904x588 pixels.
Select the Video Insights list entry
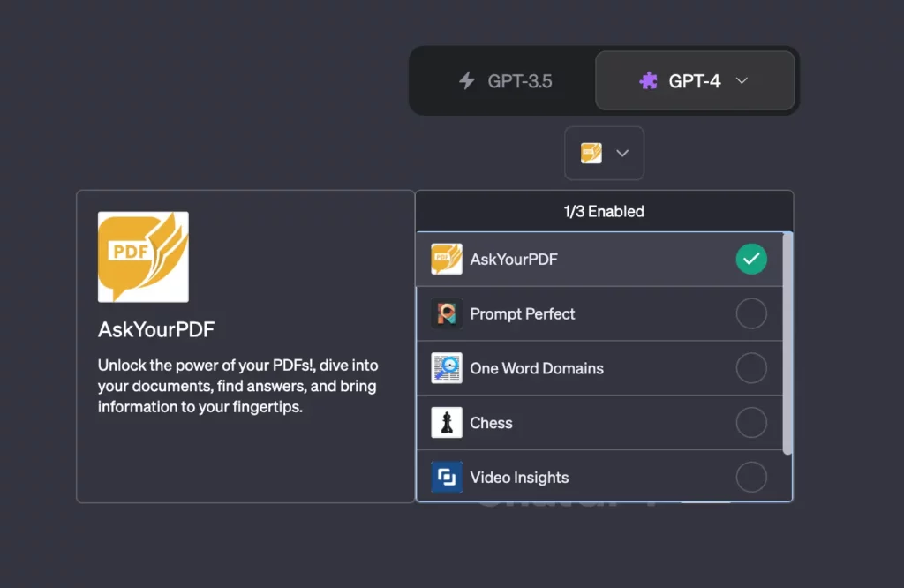click(519, 478)
